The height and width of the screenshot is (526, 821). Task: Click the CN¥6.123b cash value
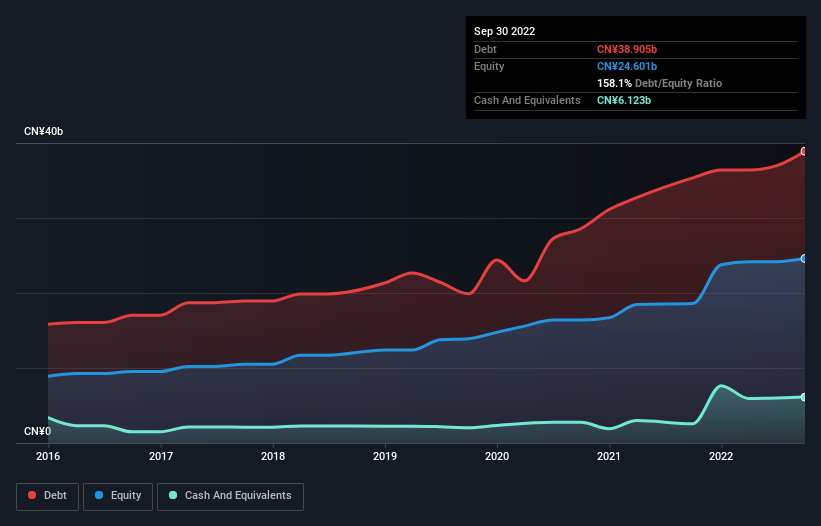tap(624, 100)
